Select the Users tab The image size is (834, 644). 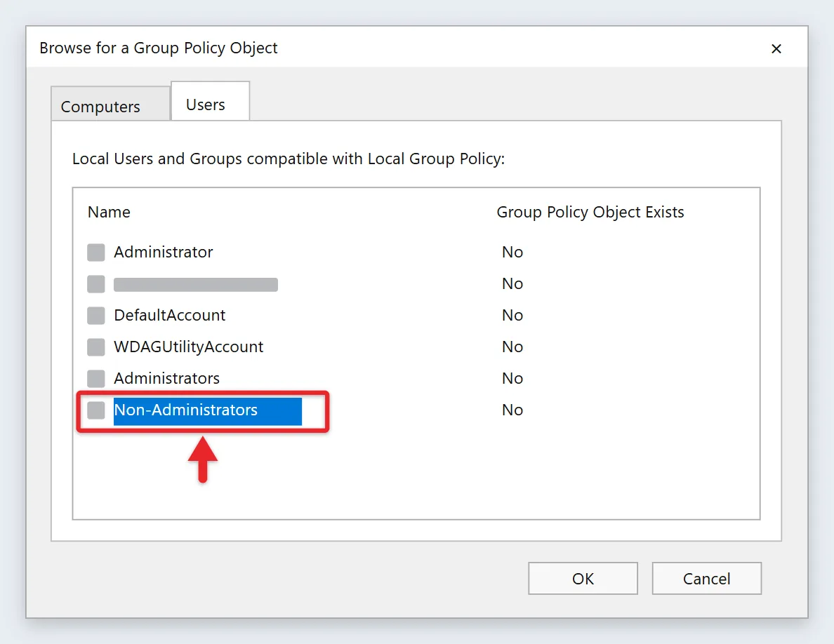point(210,102)
